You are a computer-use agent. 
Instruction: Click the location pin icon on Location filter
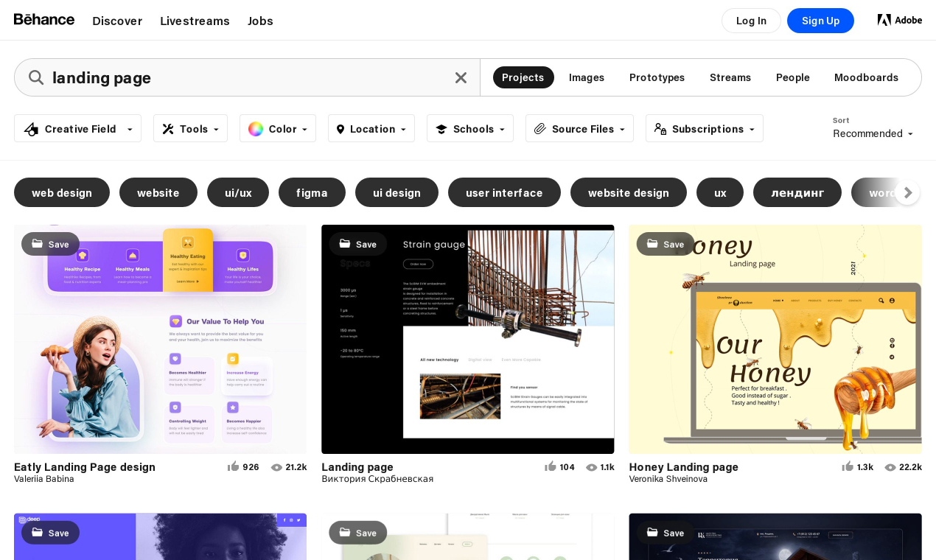(x=340, y=128)
